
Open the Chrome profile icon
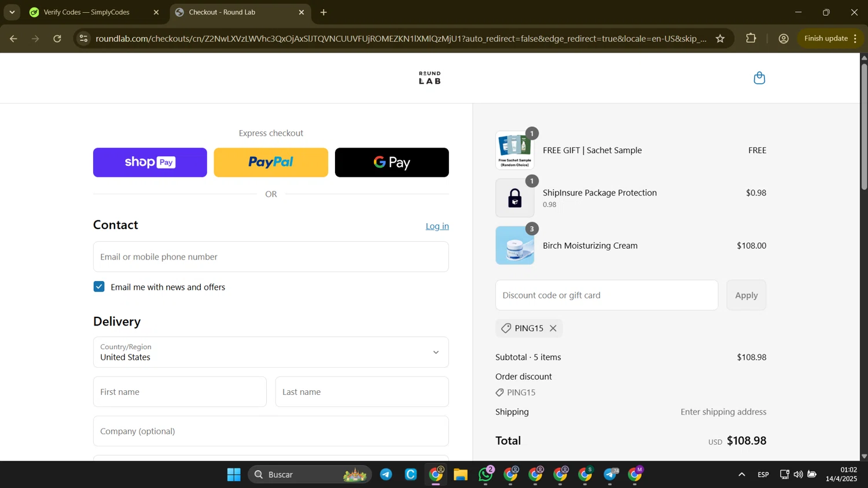(784, 39)
